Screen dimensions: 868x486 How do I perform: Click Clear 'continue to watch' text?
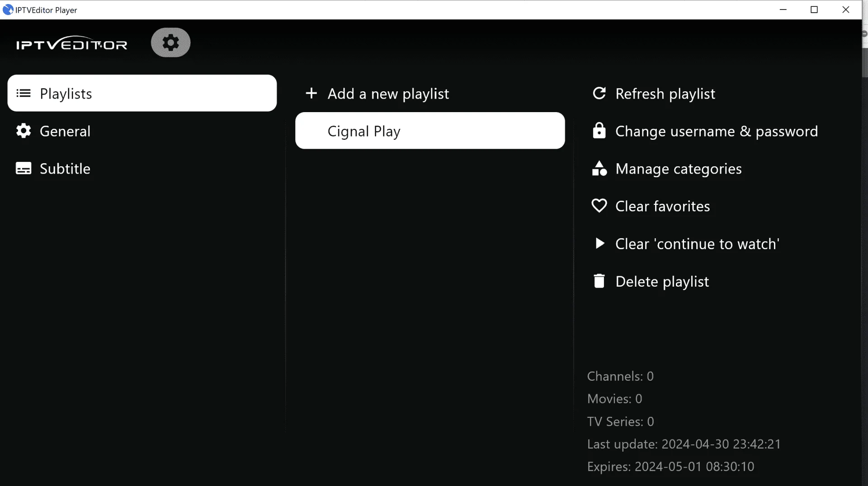(x=698, y=244)
